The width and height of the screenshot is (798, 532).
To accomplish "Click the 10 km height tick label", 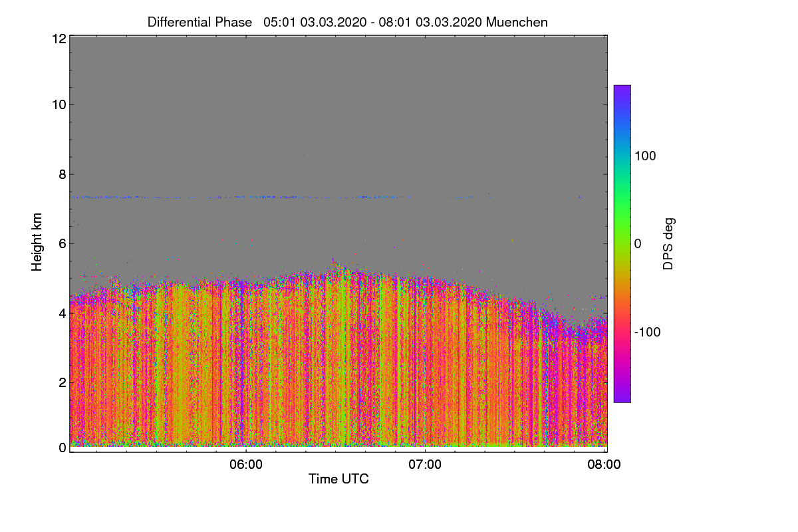I will [x=58, y=104].
